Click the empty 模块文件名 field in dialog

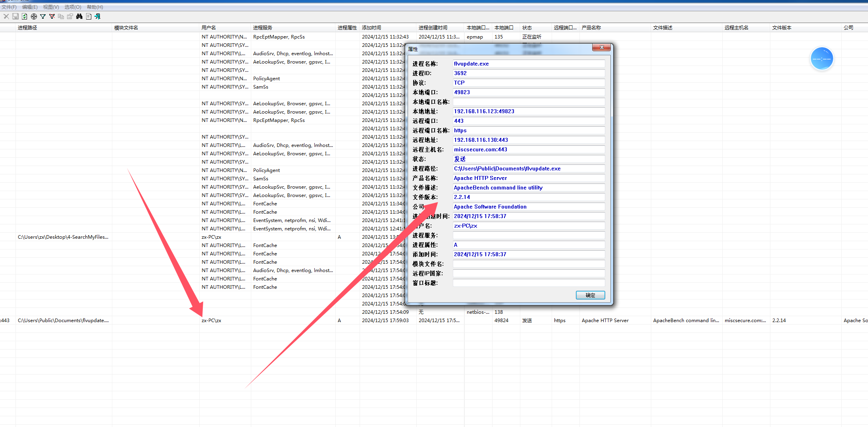[529, 264]
